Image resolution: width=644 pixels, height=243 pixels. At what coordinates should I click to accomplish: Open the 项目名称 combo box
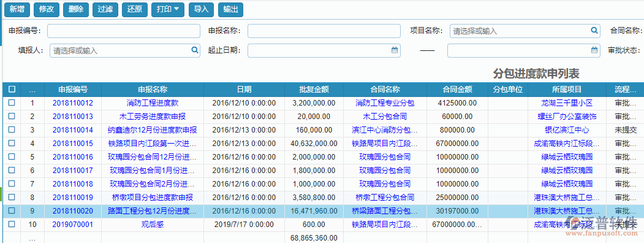[525, 31]
